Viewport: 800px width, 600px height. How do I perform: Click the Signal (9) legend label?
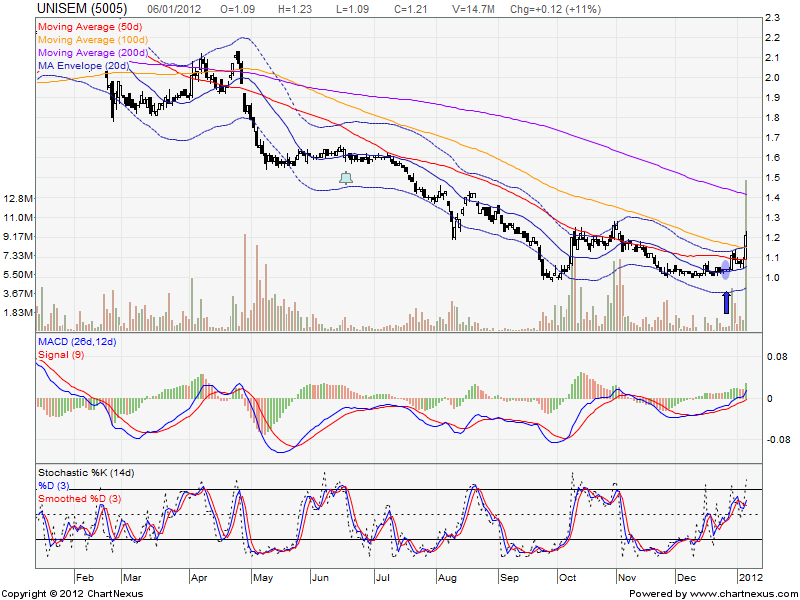point(62,355)
